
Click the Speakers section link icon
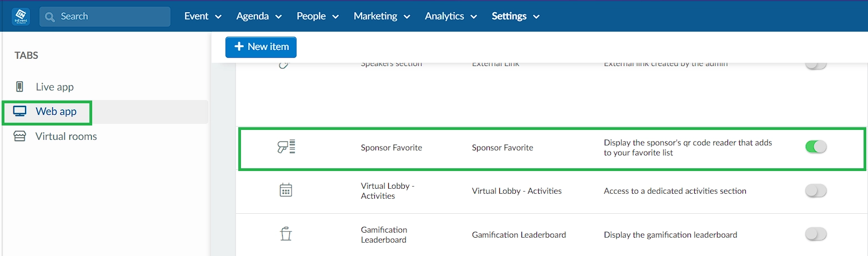284,64
